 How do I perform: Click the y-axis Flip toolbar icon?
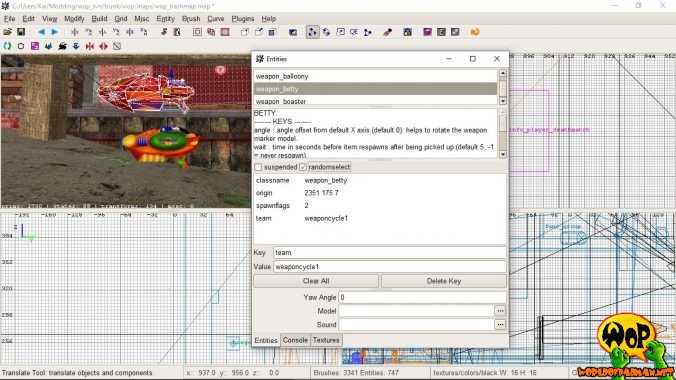tap(102, 32)
